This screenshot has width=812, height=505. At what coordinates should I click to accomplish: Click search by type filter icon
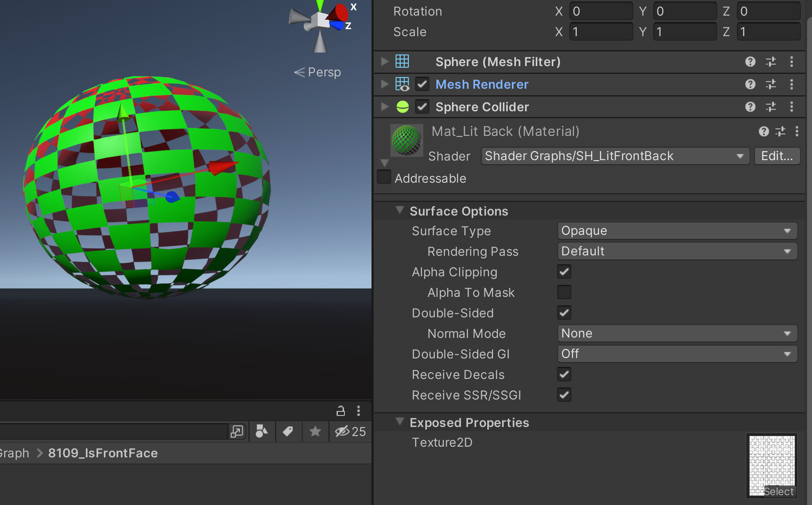tap(261, 432)
